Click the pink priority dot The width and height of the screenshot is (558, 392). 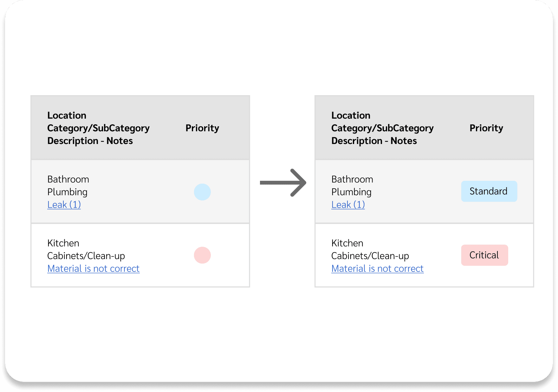click(202, 255)
